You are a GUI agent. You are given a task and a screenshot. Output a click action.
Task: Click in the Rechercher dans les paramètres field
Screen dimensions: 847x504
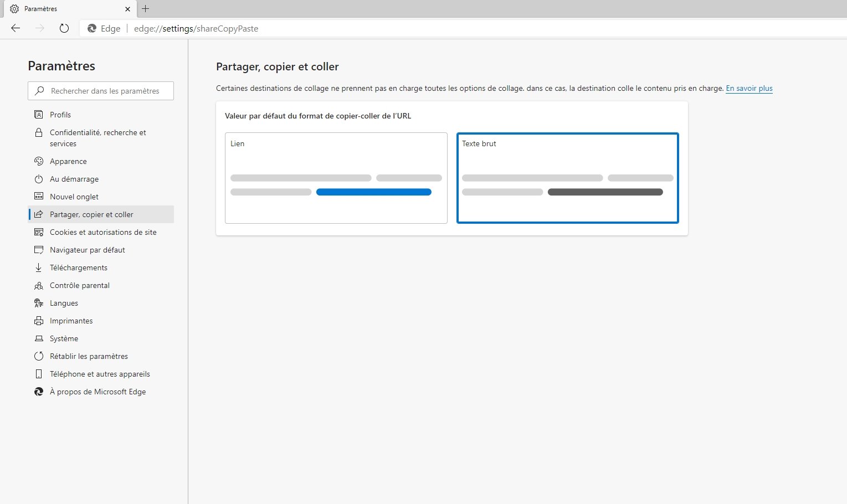105,91
